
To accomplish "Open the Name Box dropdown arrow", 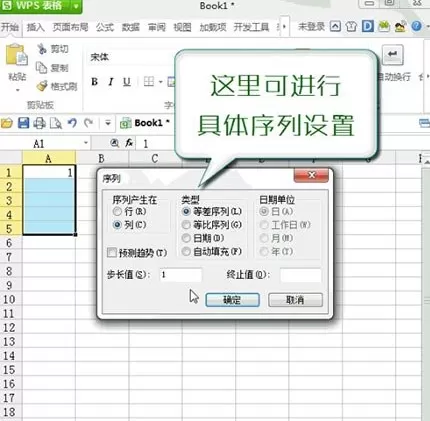I will click(x=86, y=143).
